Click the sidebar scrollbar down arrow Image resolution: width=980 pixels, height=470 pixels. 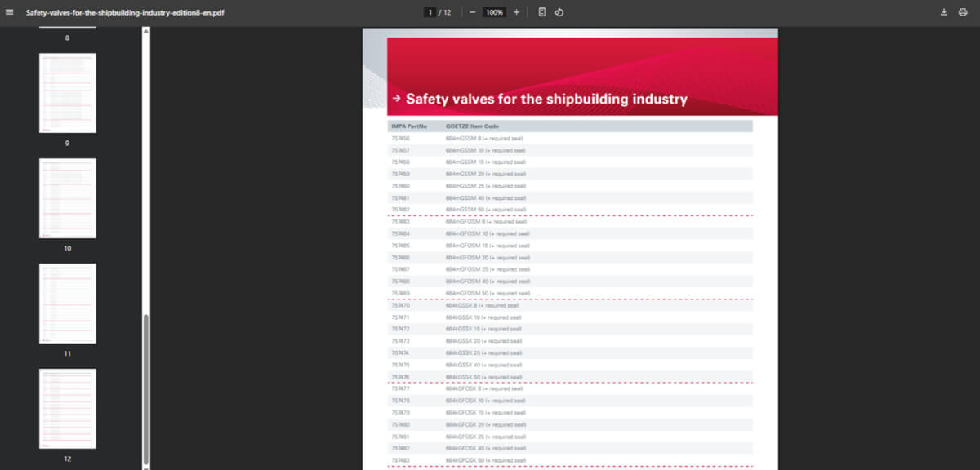tap(146, 465)
